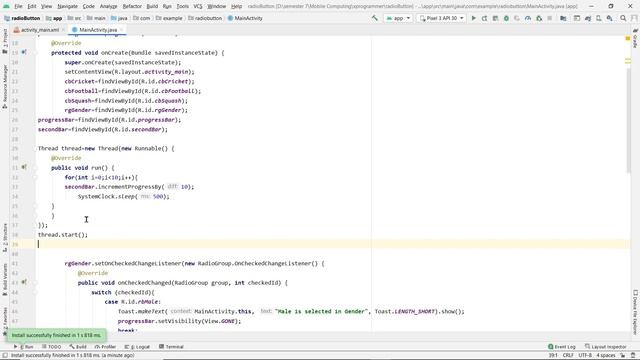The height and width of the screenshot is (360, 640).
Task: Open the VCS menu
Action: [x=198, y=7]
